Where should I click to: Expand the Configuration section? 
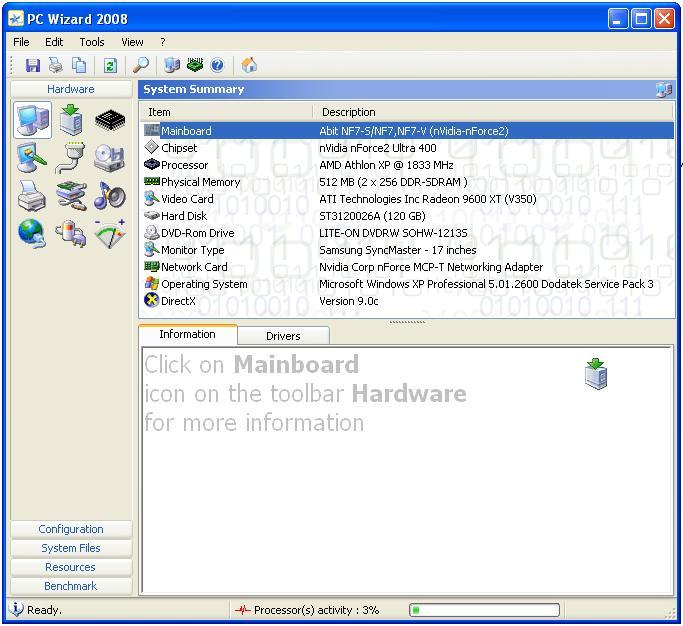(71, 529)
